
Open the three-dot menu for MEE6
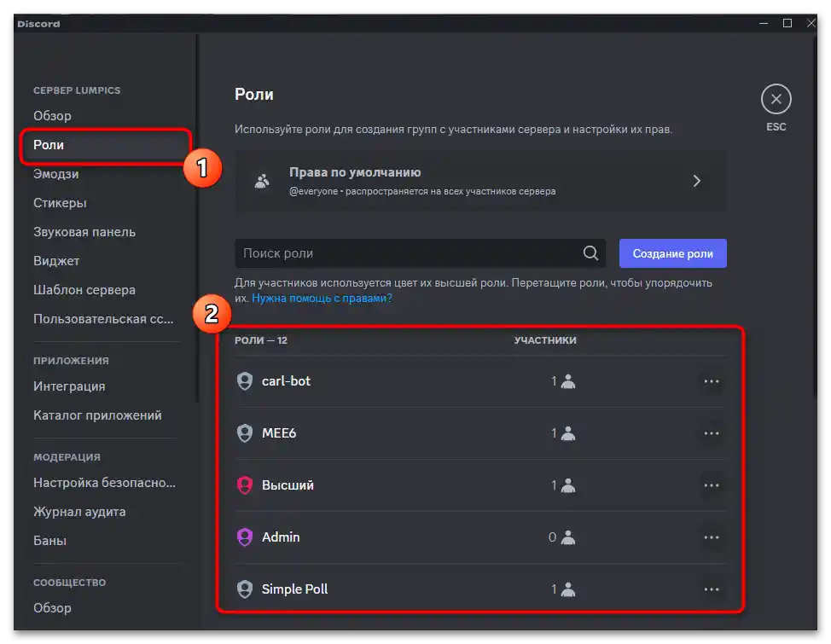tap(711, 433)
